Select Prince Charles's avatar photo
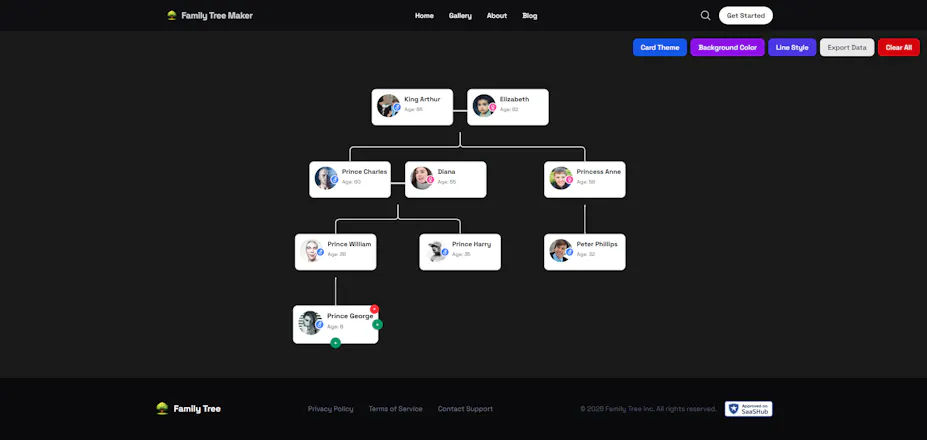927x440 pixels. click(326, 178)
